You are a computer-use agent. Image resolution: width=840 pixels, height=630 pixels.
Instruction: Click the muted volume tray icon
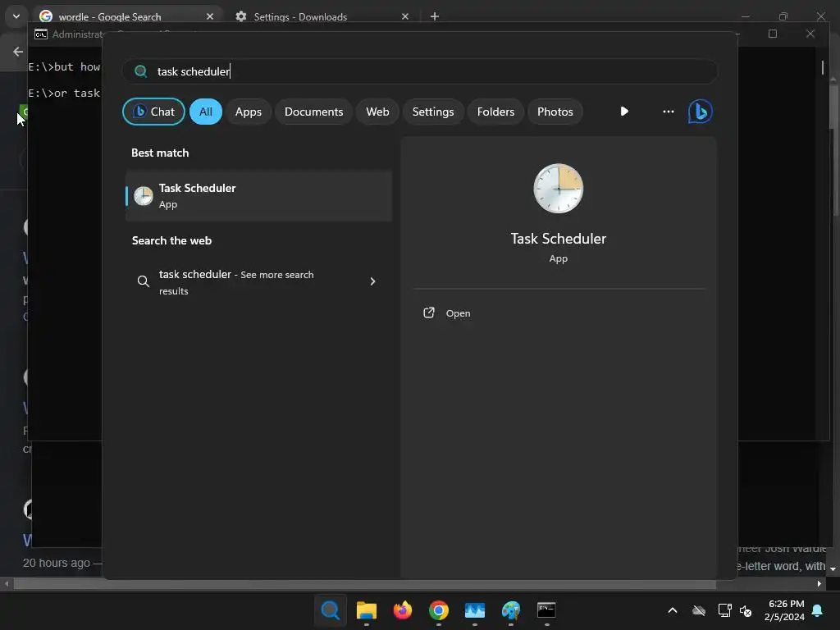(746, 610)
